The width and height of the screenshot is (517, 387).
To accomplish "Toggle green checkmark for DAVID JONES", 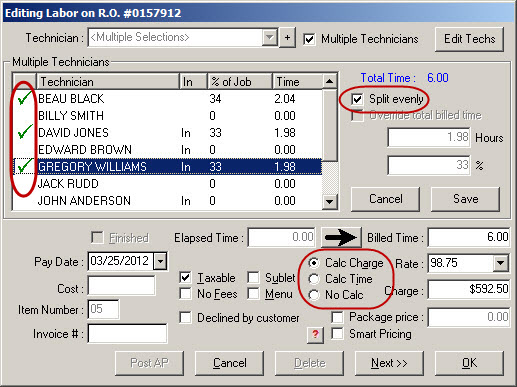I will [24, 132].
